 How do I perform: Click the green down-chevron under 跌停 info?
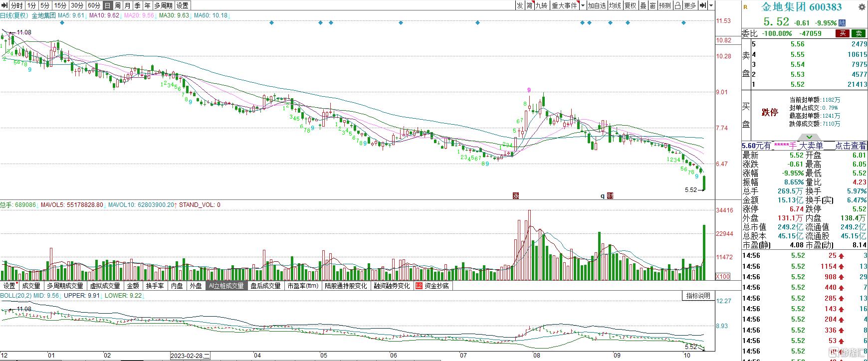coord(809,137)
